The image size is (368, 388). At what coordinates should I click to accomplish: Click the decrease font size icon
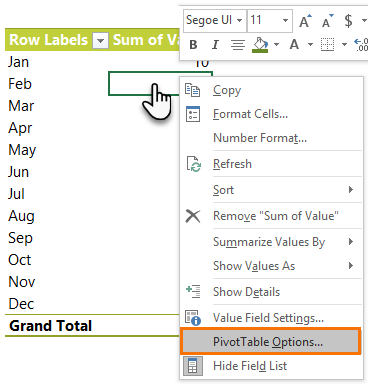click(x=327, y=21)
